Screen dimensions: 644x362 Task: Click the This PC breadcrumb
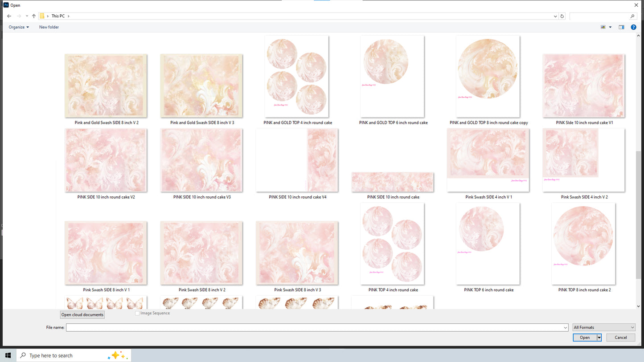(x=58, y=16)
